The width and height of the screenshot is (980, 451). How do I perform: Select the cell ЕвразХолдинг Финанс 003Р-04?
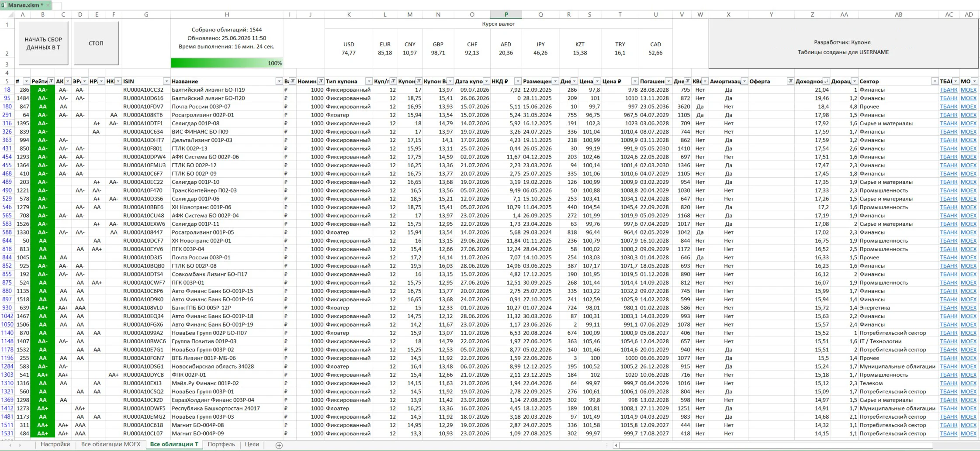pyautogui.click(x=227, y=400)
